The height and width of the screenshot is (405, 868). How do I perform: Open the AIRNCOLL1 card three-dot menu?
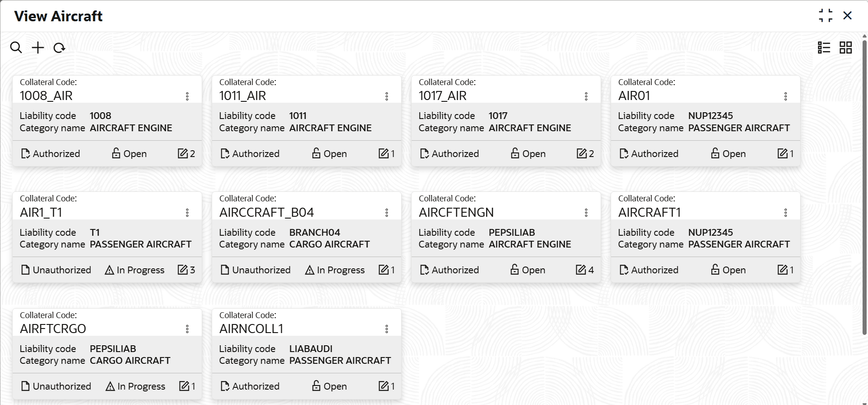click(x=387, y=329)
